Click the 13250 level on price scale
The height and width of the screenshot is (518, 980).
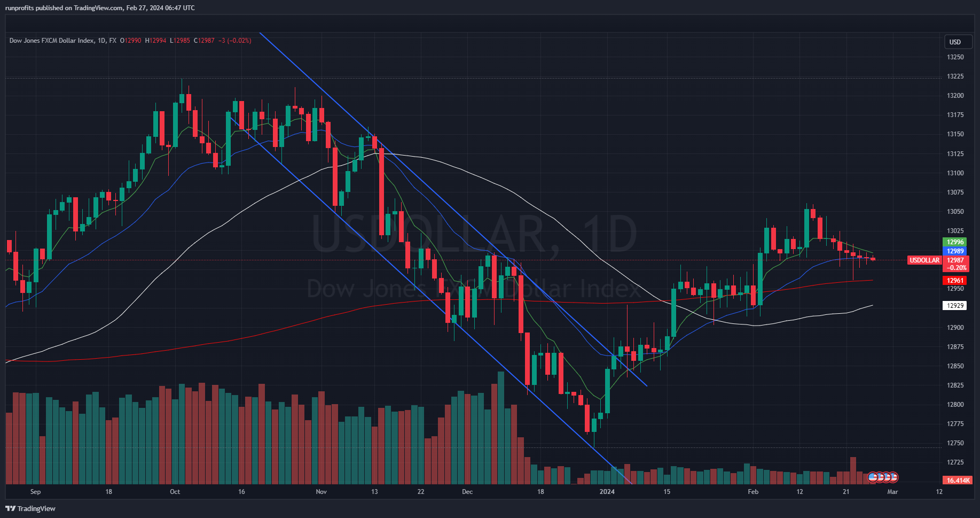click(x=955, y=57)
